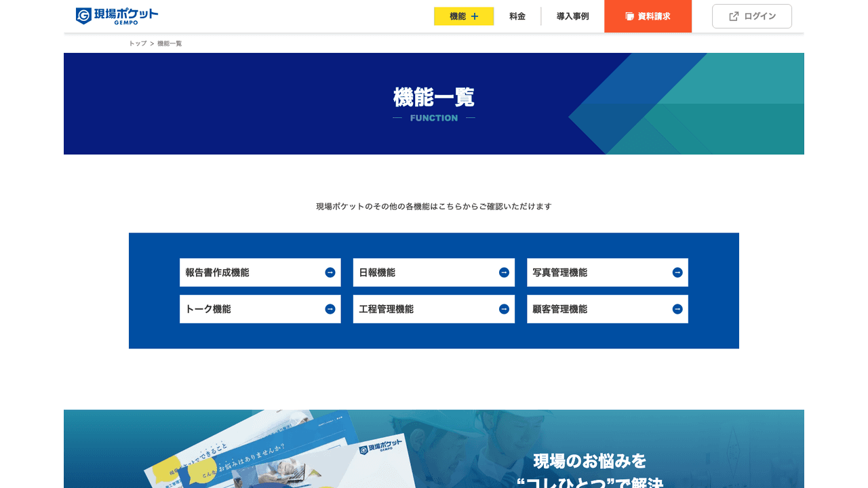Click the 現場のお悩みを banner text
Image resolution: width=868 pixels, height=488 pixels.
[590, 462]
